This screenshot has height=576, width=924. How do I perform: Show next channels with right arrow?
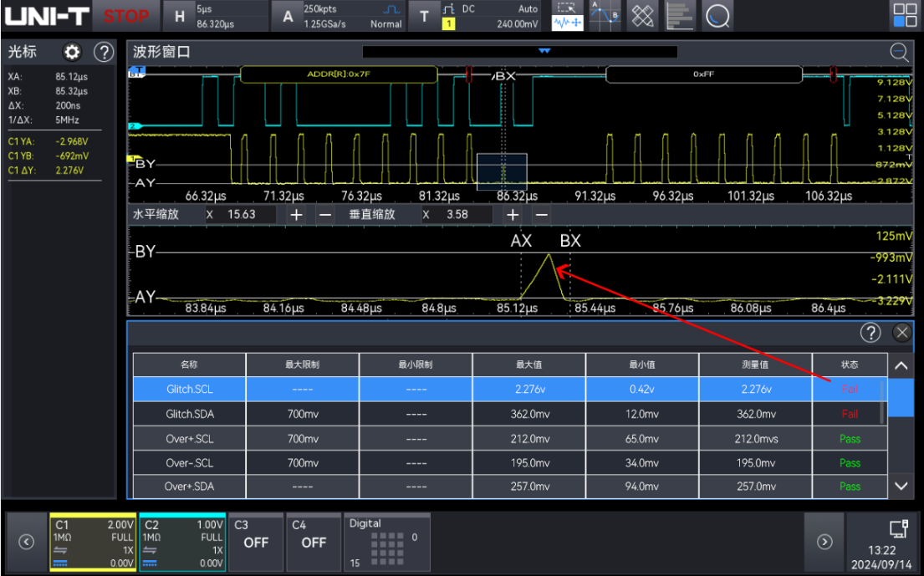coord(824,542)
